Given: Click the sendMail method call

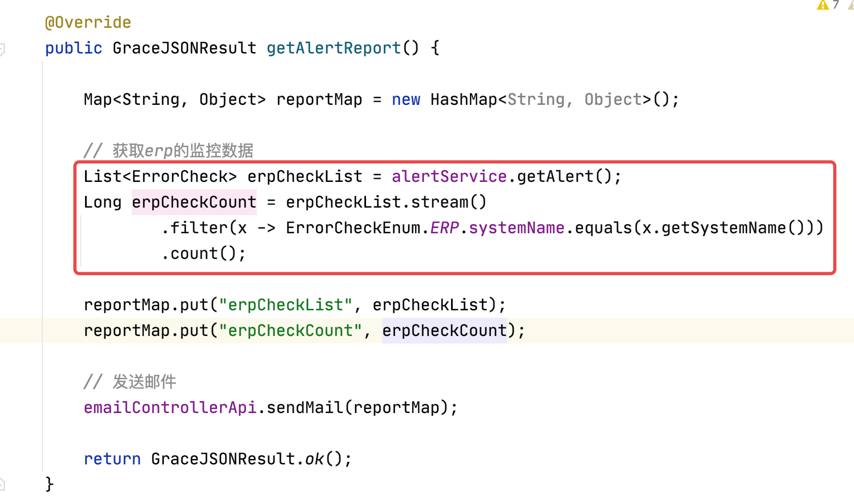Looking at the screenshot, I should coord(304,408).
